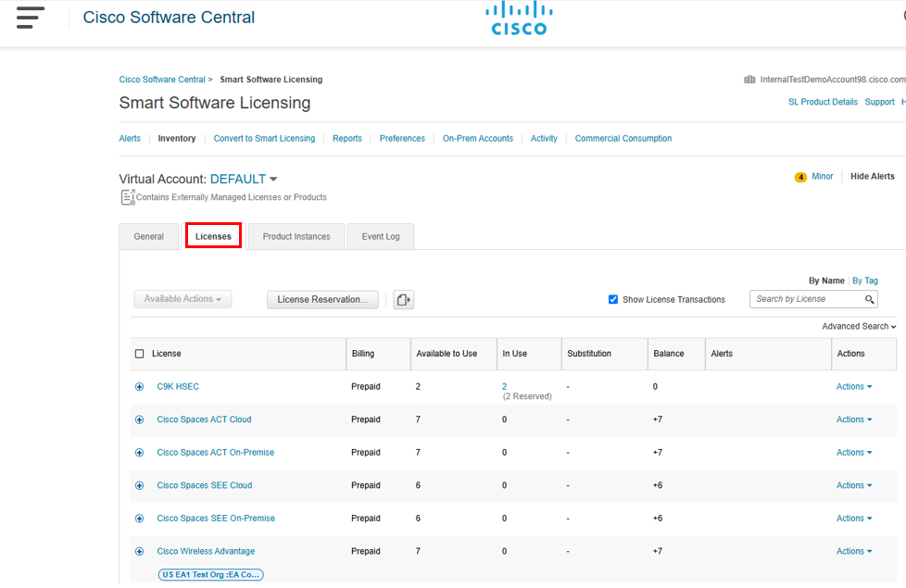Open the Reports section
This screenshot has width=906, height=588.
point(347,139)
